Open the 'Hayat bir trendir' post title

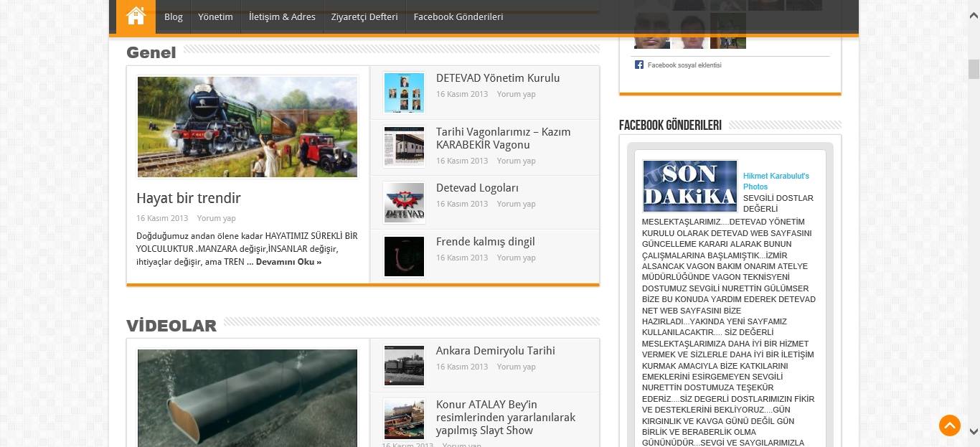189,198
